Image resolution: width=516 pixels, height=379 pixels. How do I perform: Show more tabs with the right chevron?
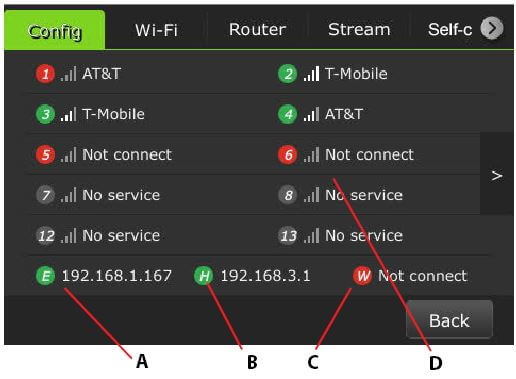[x=492, y=28]
